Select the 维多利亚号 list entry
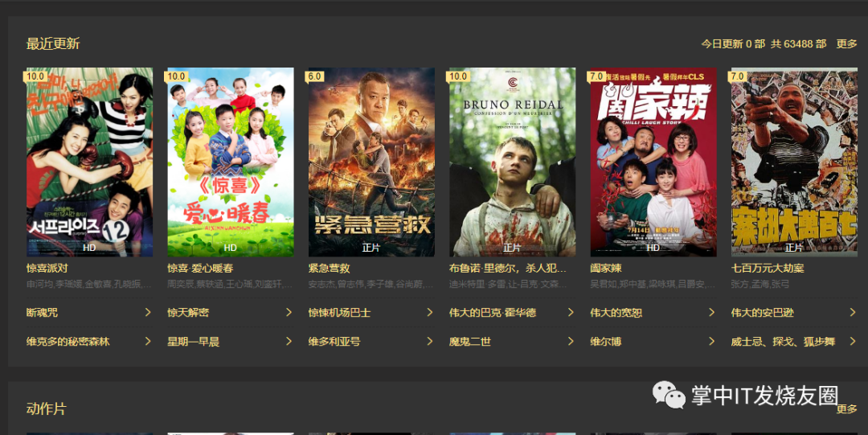 334,342
